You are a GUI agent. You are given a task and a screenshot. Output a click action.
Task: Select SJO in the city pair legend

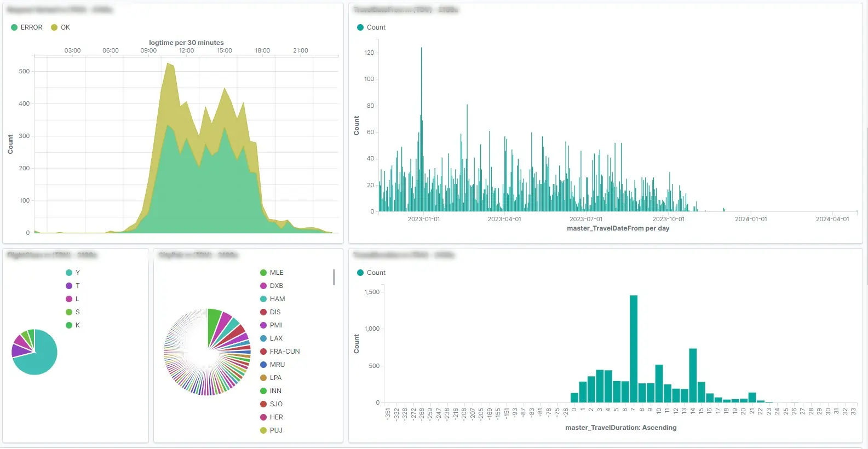(x=272, y=404)
